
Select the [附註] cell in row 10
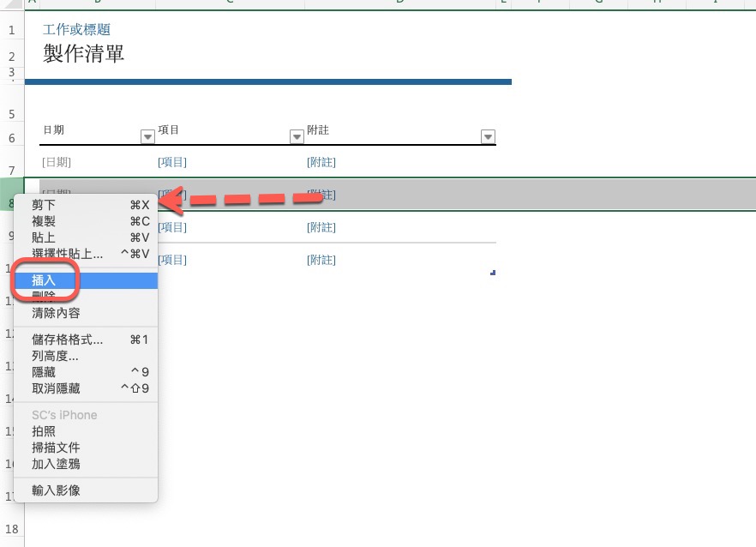coord(321,260)
